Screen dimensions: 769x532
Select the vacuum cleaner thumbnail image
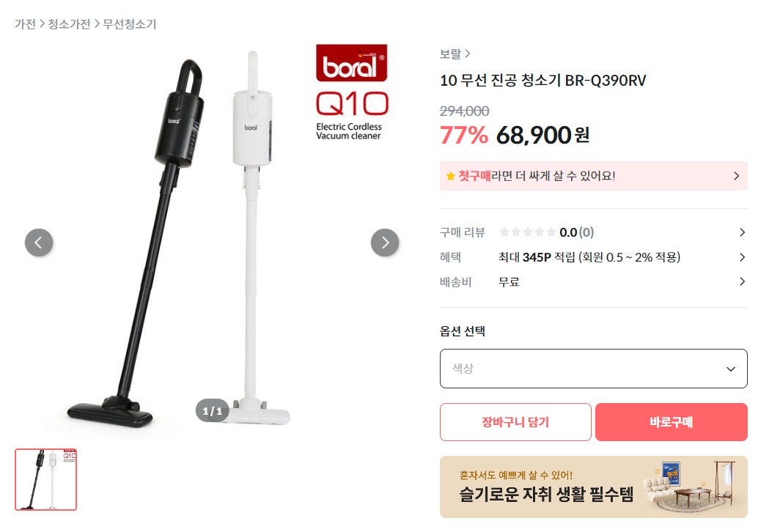coord(46,479)
